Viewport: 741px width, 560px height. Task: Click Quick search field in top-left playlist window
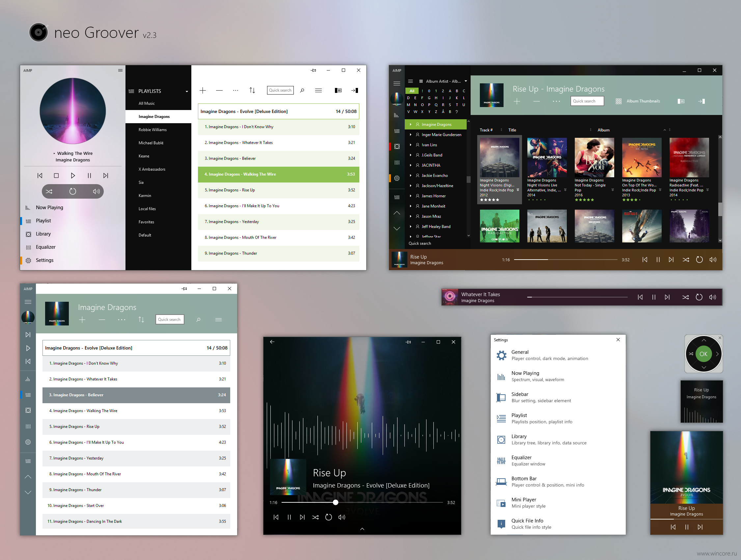[280, 91]
